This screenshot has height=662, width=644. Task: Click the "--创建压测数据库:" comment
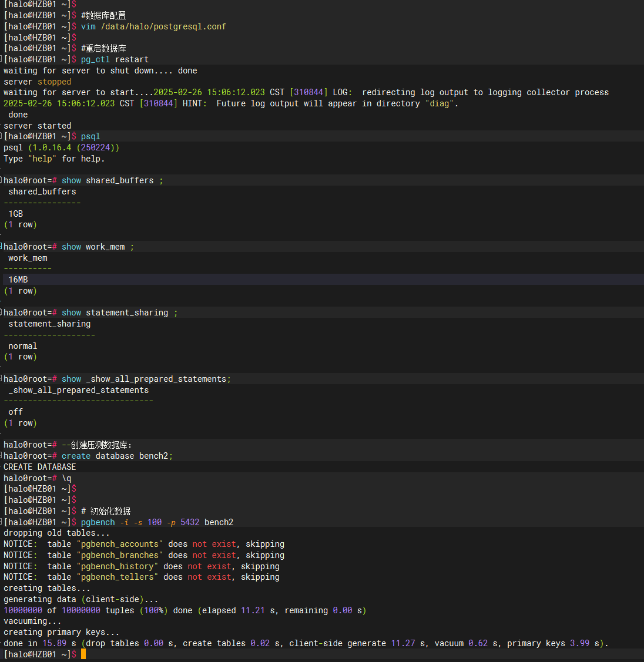97,445
